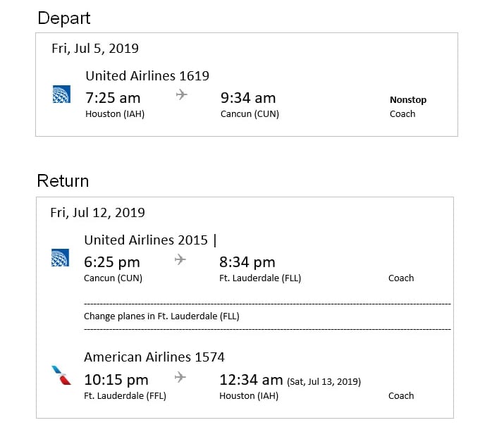Click Fri, Jul 5, 2019 date
Viewport: 504px width, 444px height.
click(x=95, y=49)
